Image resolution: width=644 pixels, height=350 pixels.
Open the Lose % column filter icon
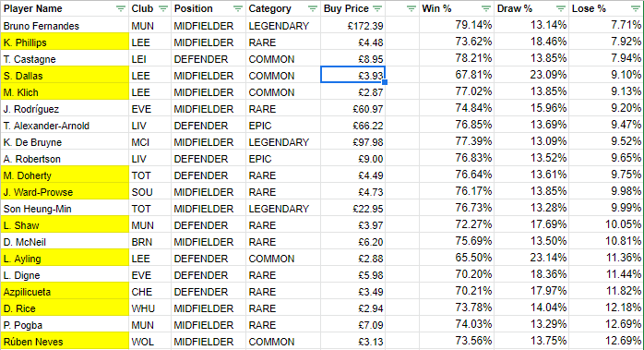tap(636, 8)
